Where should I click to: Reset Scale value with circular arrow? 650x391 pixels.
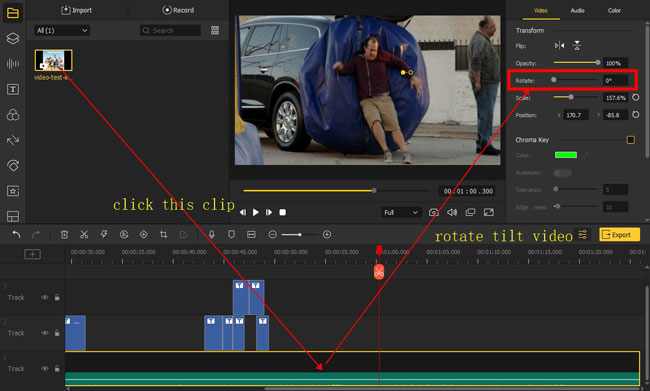[x=635, y=97]
